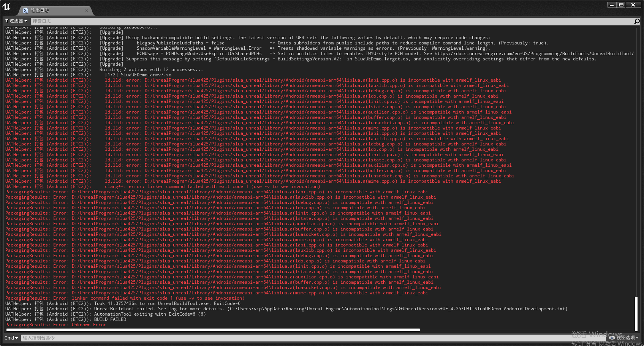
Task: Select 'PackagingResults: Error: Unknown Error' line
Action: 56,325
